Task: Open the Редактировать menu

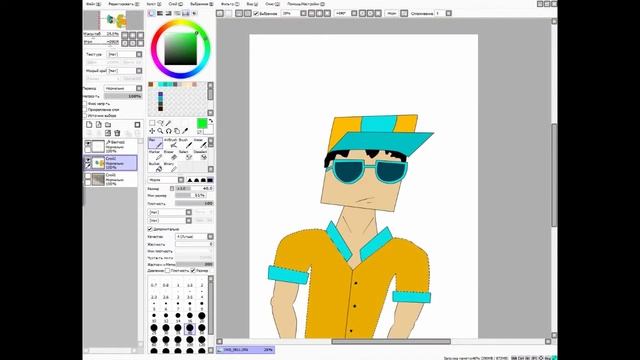Action: [x=123, y=4]
